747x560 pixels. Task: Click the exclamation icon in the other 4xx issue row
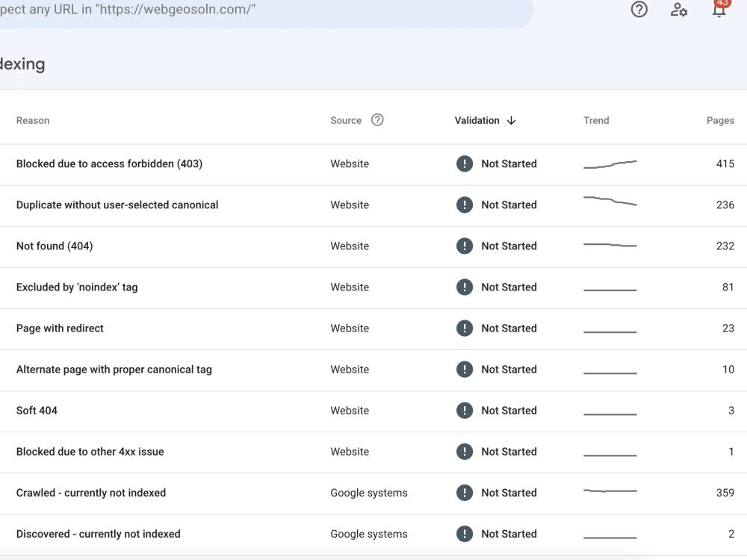(465, 452)
